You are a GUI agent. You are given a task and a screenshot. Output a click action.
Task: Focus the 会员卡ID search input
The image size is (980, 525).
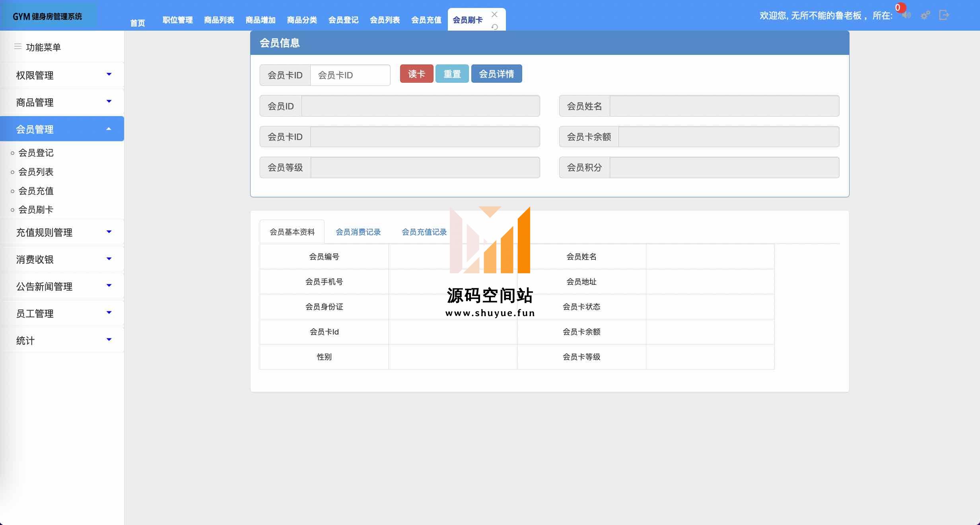(x=350, y=75)
